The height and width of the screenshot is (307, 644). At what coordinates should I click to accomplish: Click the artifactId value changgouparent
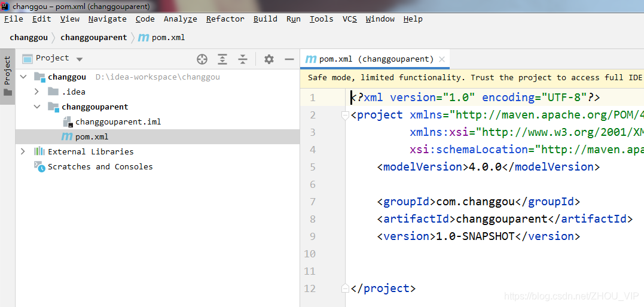(502, 219)
